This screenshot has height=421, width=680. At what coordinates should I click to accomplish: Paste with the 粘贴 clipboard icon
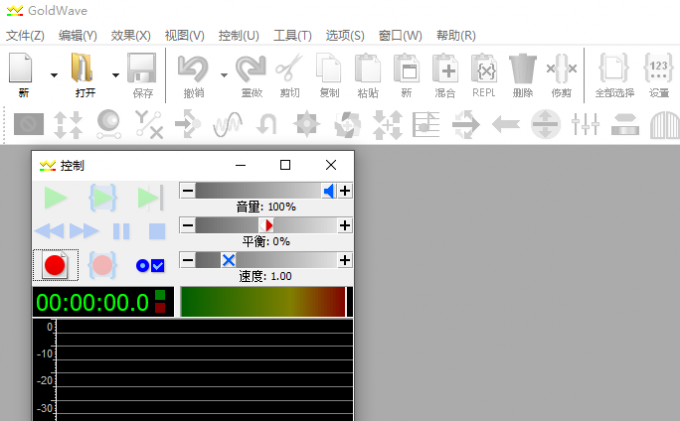tap(368, 75)
